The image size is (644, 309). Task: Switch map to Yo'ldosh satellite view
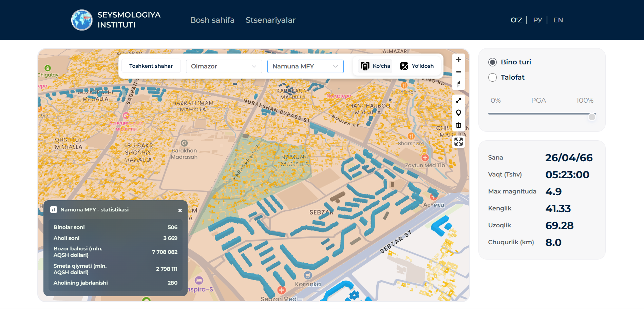pyautogui.click(x=417, y=66)
